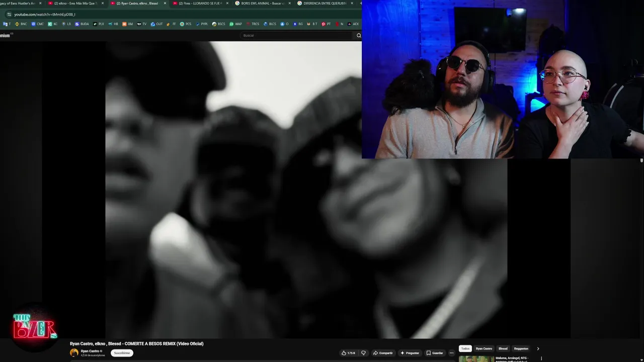Image resolution: width=644 pixels, height=362 pixels.
Task: Open the PYPL bookmark
Action: click(x=202, y=24)
